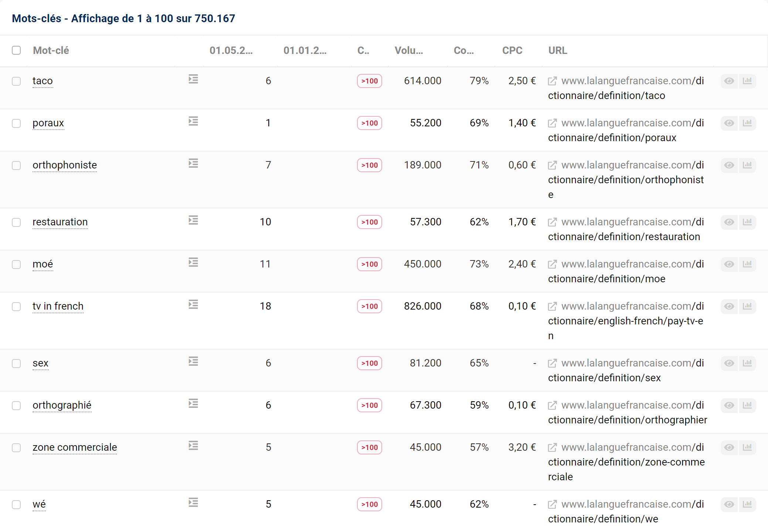Show history chart for orthophoniste
Image resolution: width=768 pixels, height=532 pixels.
747,165
